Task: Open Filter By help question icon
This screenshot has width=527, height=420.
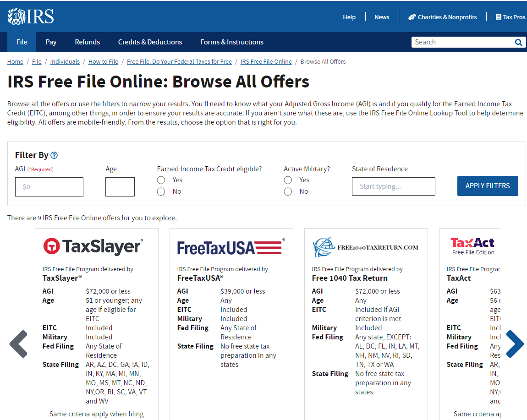Action: tap(54, 155)
